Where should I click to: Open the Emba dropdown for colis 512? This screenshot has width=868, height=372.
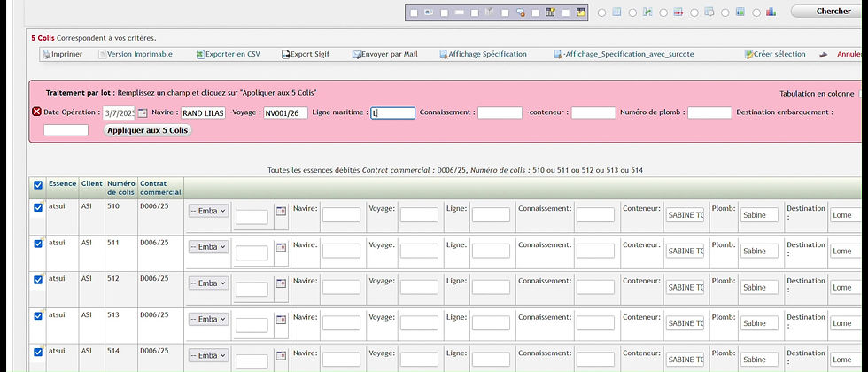tap(208, 283)
